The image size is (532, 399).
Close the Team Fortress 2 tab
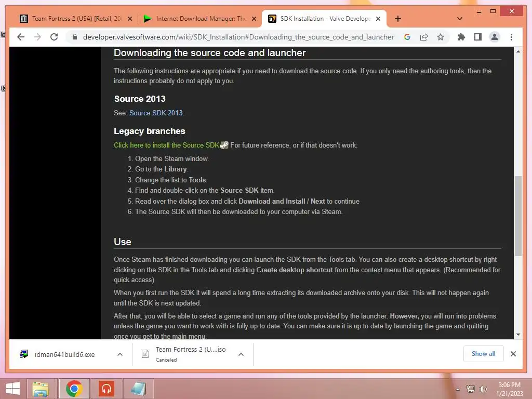tap(129, 19)
